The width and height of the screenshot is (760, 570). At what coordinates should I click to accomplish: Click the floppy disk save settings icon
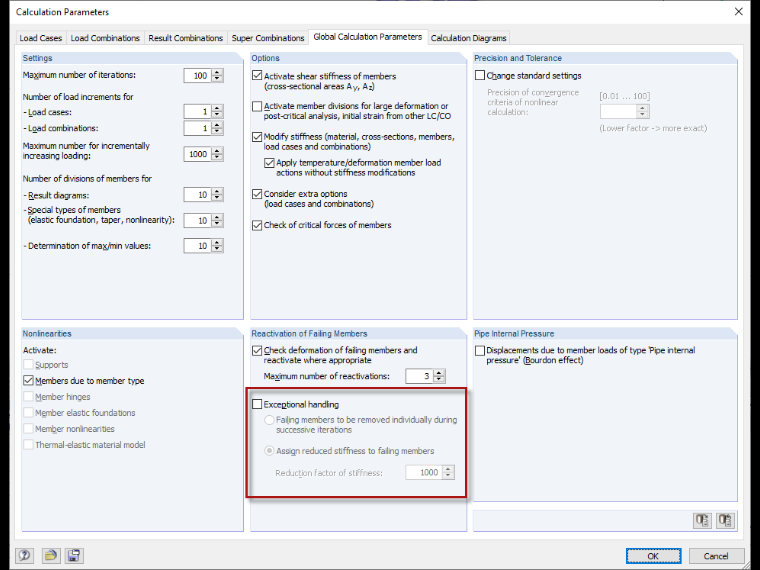[74, 555]
